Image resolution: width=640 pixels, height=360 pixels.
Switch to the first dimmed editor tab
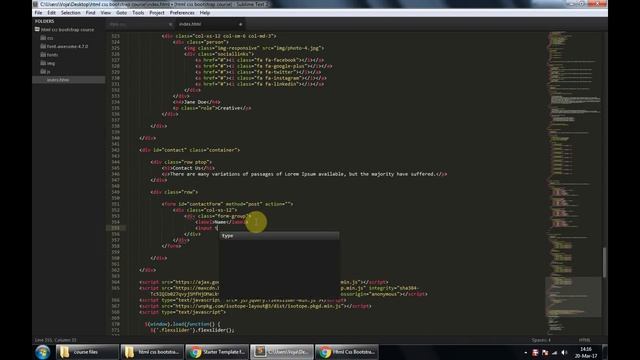coord(139,24)
